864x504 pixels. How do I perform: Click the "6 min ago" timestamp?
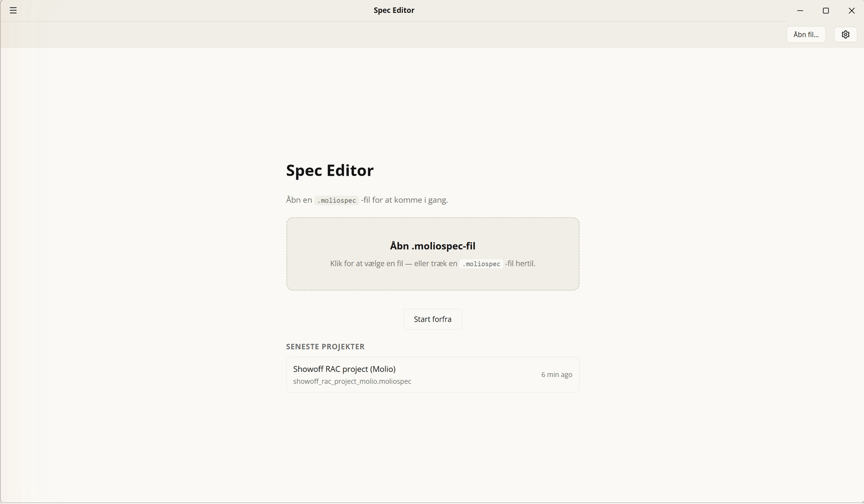556,374
